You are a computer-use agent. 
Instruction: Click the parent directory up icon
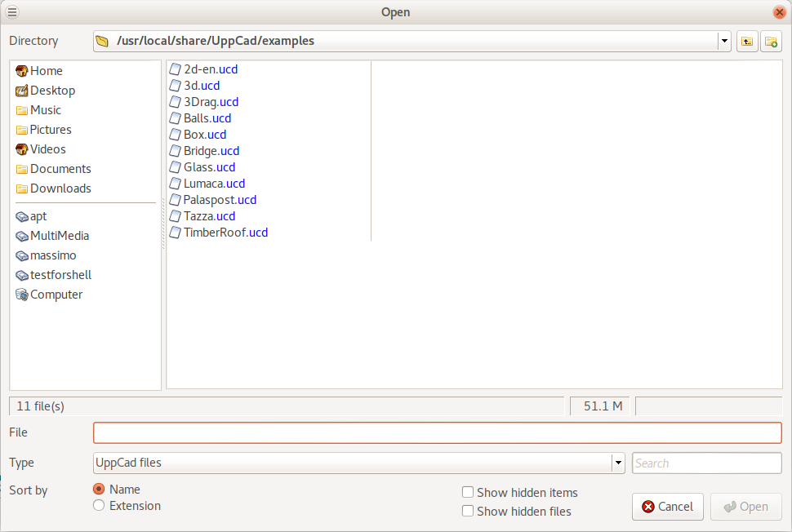coord(746,42)
